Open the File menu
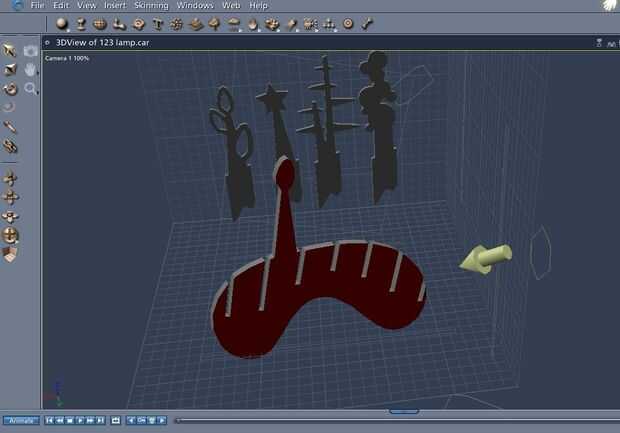Screen dimensions: 620x433 tap(37, 5)
